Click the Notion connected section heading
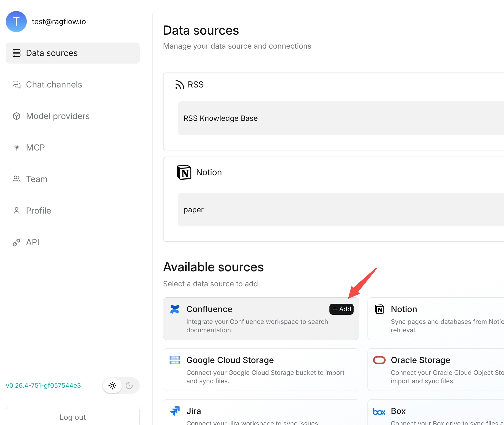 pos(209,172)
